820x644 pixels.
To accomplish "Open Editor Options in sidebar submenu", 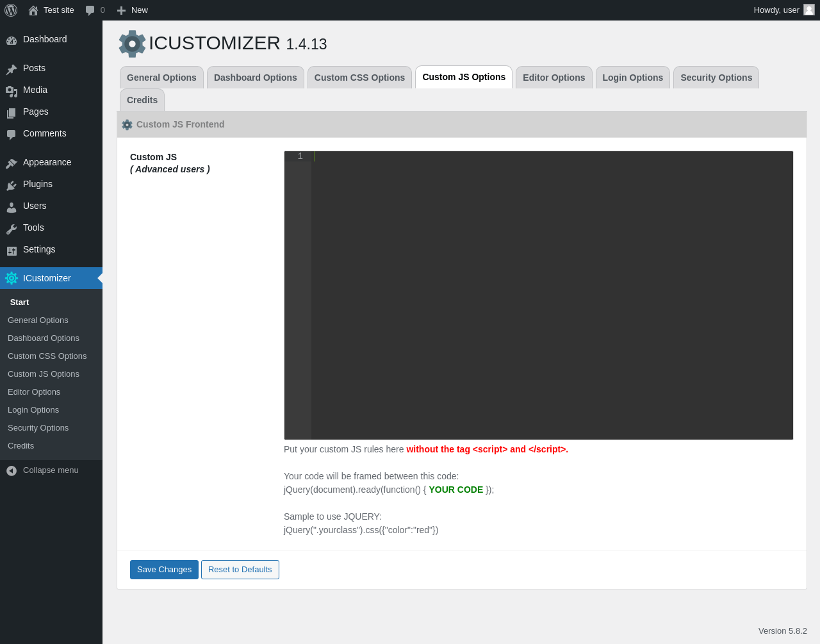I will pyautogui.click(x=34, y=392).
